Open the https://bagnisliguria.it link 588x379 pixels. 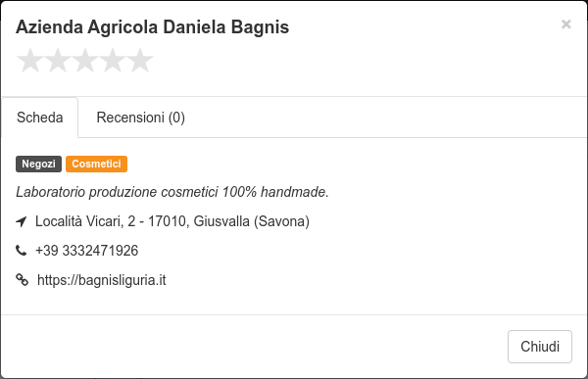(x=101, y=280)
